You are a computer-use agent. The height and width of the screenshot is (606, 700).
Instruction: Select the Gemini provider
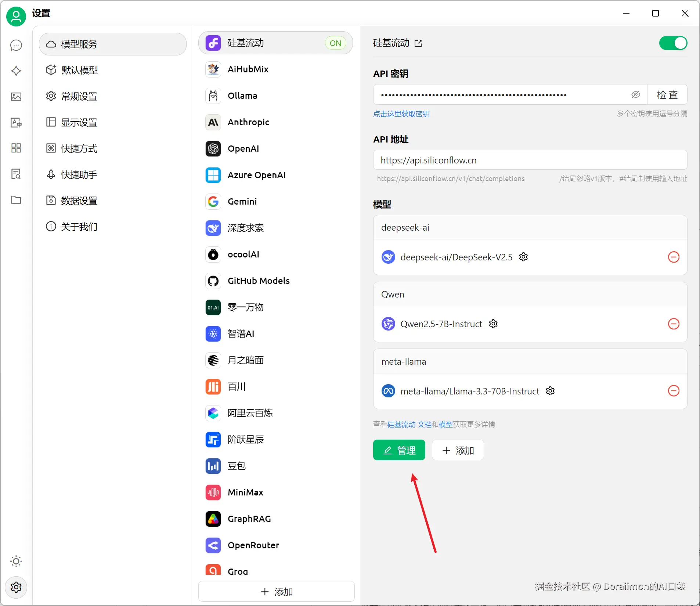click(x=275, y=202)
